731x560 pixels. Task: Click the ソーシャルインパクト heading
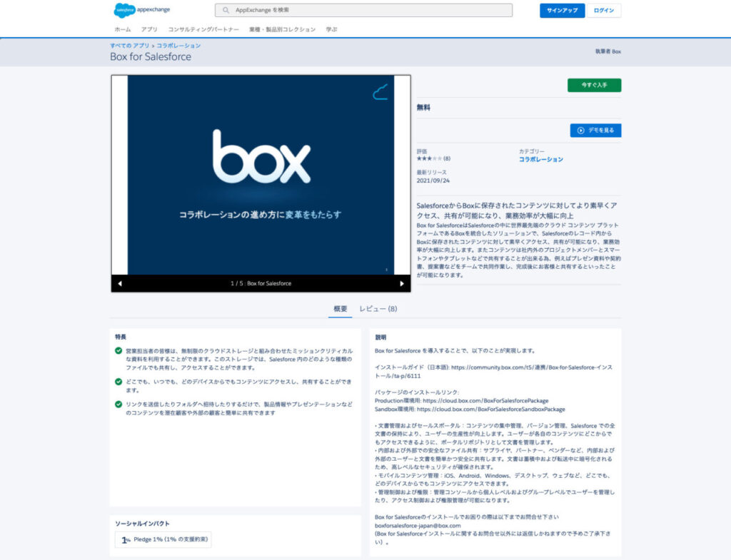142,524
